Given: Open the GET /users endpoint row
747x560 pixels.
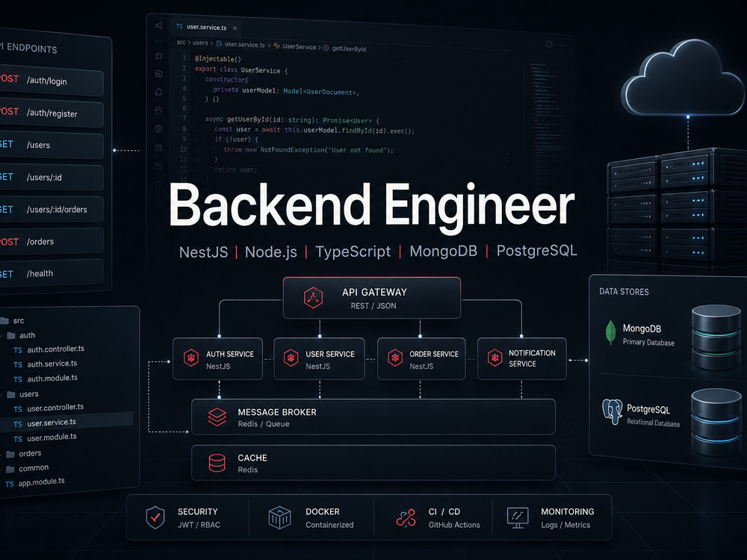Looking at the screenshot, I should pos(52,145).
